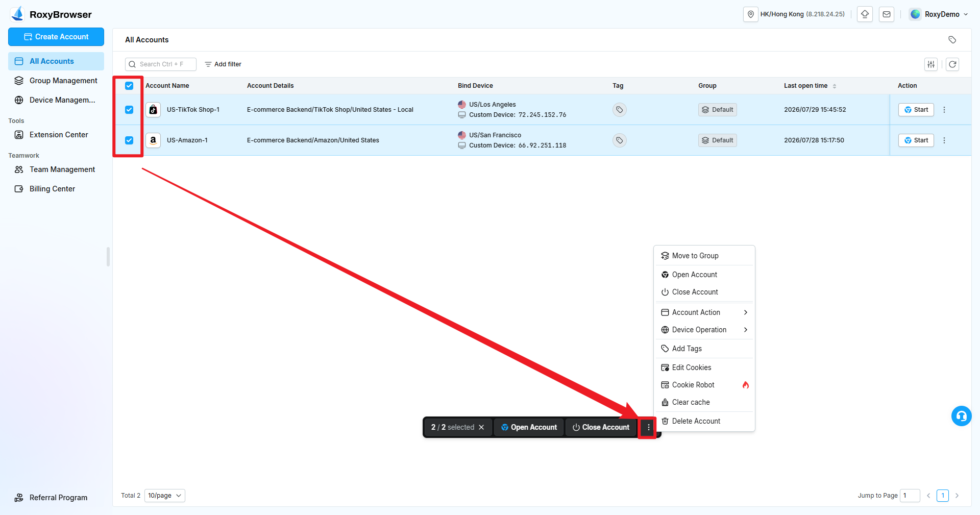Click IP address 72.245.152.76
Viewport: 980px width, 515px height.
click(x=542, y=115)
